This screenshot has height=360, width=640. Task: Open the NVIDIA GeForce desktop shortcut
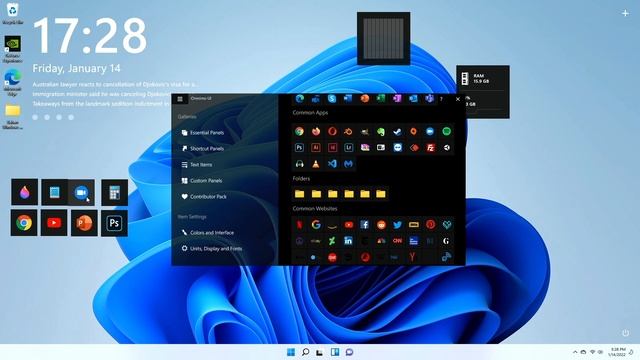pos(13,49)
